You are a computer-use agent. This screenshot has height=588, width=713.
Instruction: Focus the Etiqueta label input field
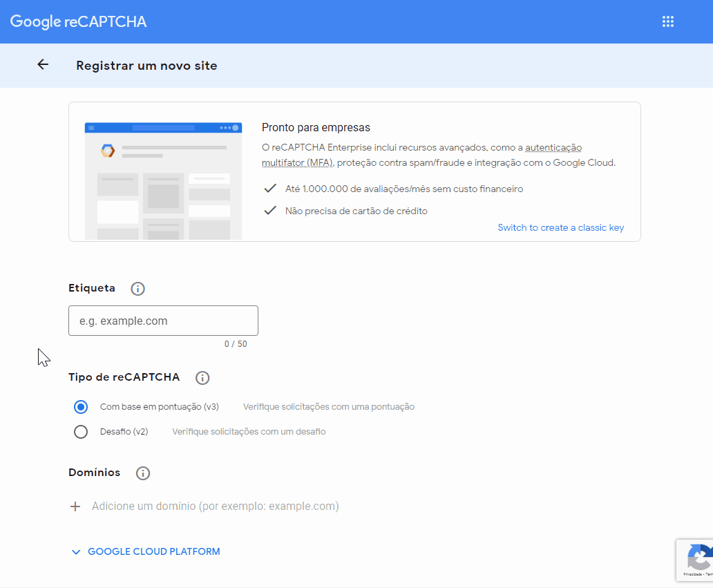click(163, 321)
